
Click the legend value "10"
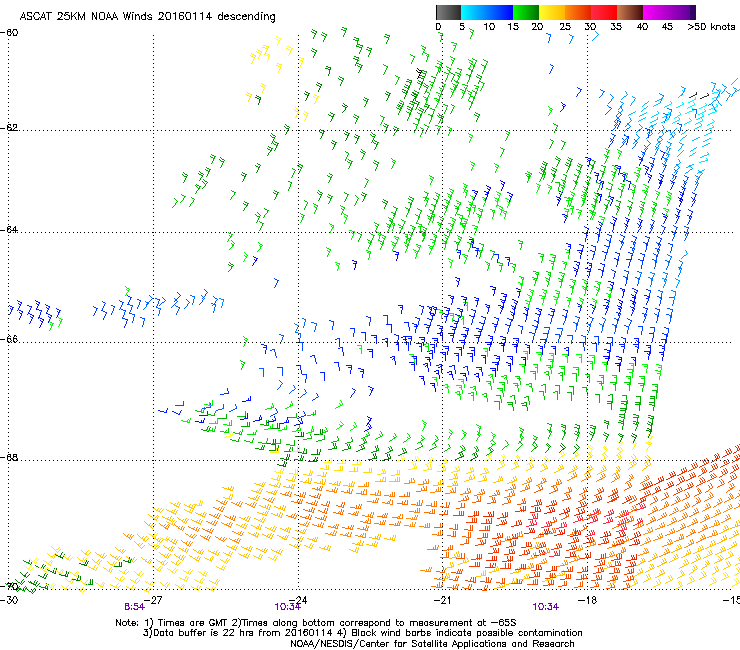point(489,27)
